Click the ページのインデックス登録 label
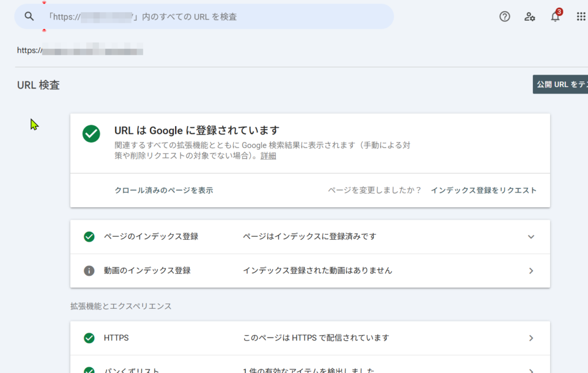Image resolution: width=588 pixels, height=373 pixels. click(x=151, y=236)
